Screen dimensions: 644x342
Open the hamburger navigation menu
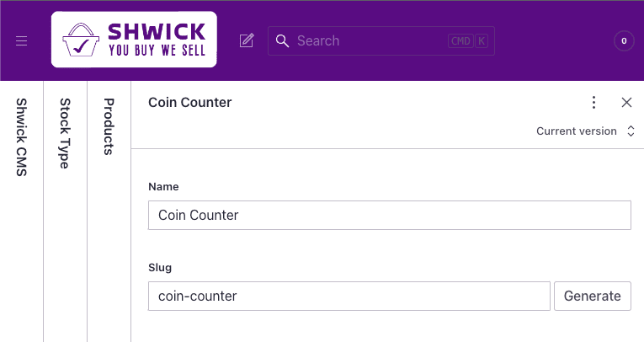coord(22,40)
